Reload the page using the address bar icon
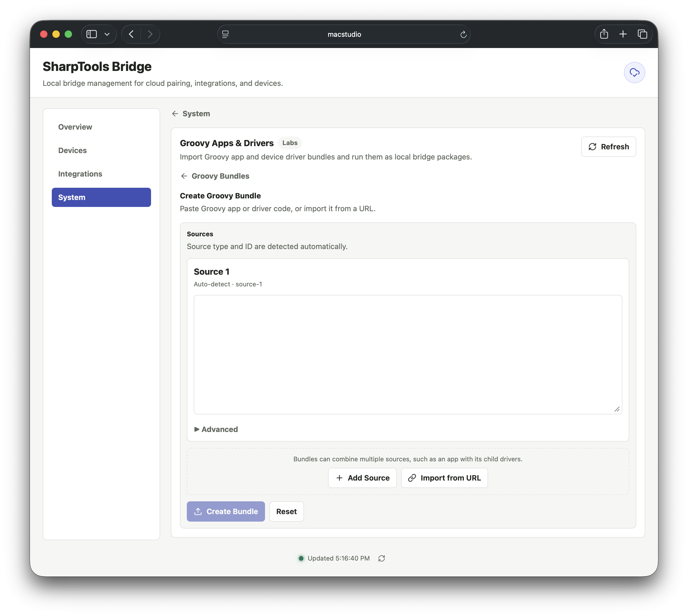The image size is (688, 616). tap(463, 34)
